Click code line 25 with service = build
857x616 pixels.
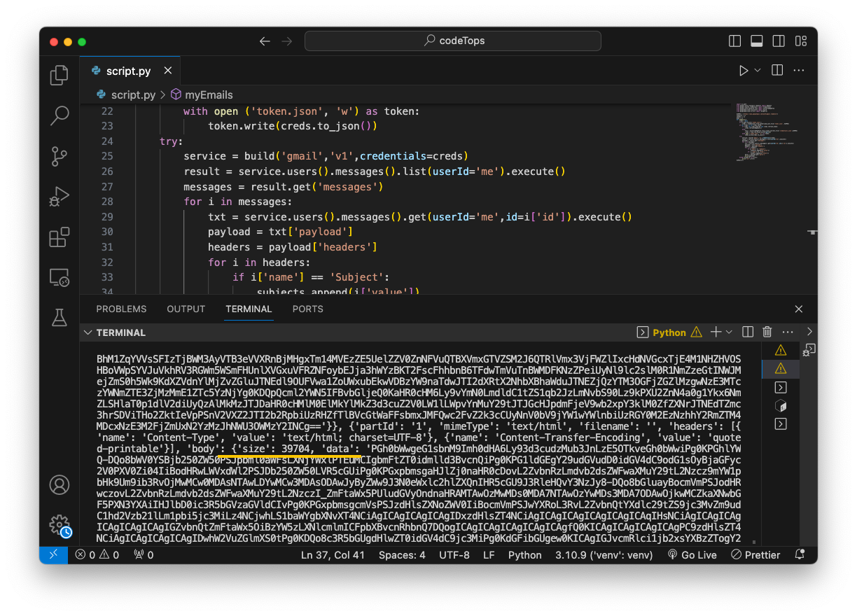click(326, 156)
